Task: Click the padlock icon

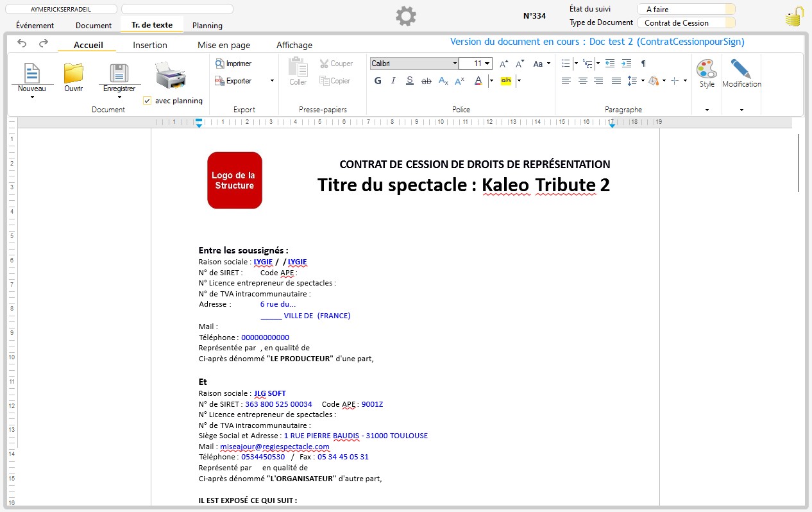Action: 794,17
